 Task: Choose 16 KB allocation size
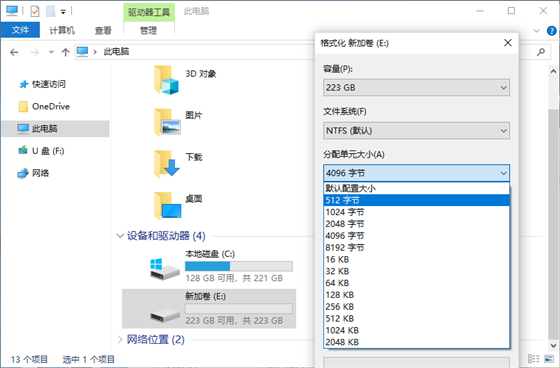(416, 259)
